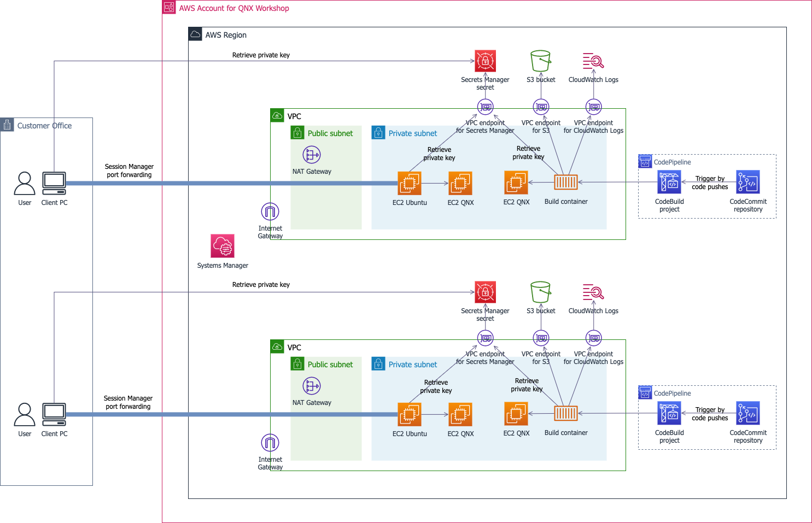
Task: Click the lower Private subnet lock icon
Action: pyautogui.click(x=378, y=363)
